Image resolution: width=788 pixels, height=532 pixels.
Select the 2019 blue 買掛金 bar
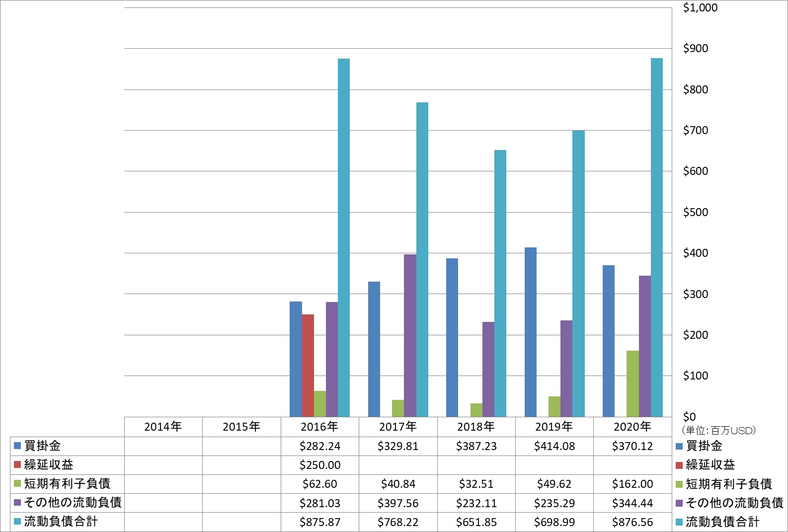(530, 332)
